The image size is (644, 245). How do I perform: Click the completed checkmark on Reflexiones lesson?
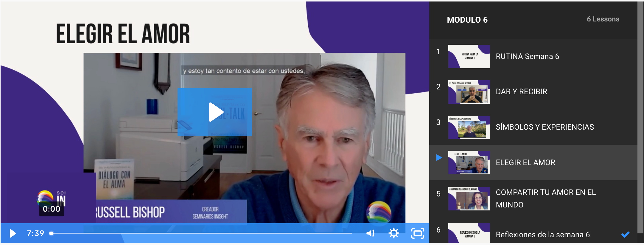tap(625, 235)
